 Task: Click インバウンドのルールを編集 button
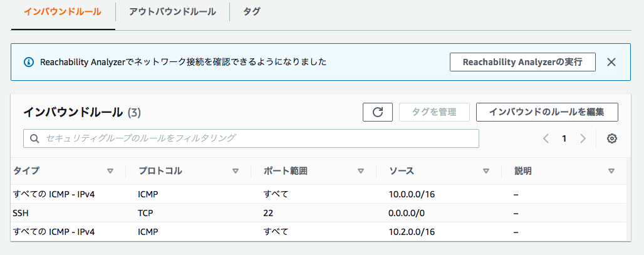pos(547,112)
